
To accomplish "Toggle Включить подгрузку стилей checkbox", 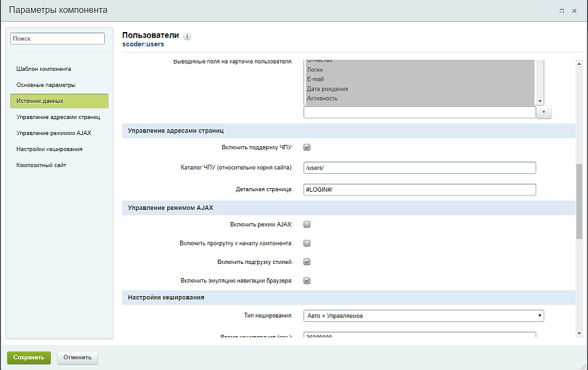I will (x=307, y=262).
